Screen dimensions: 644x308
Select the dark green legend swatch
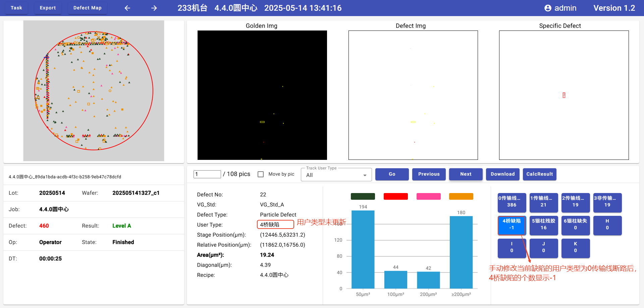point(363,196)
